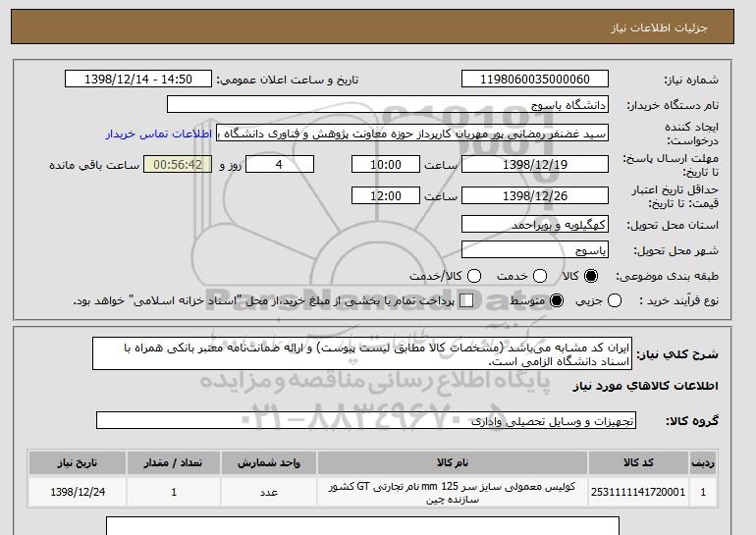Screen dimensions: 756x535
Task: Click the empty text box below the table
Action: [x=362, y=526]
